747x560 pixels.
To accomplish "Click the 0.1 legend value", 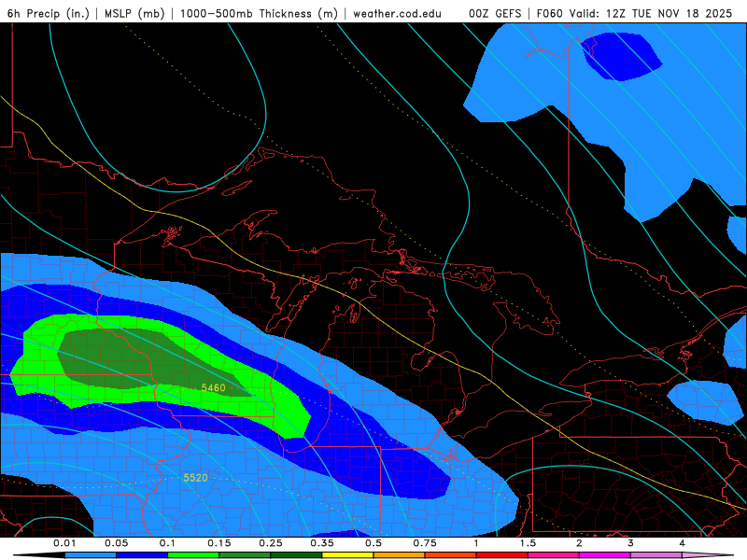I will point(167,543).
